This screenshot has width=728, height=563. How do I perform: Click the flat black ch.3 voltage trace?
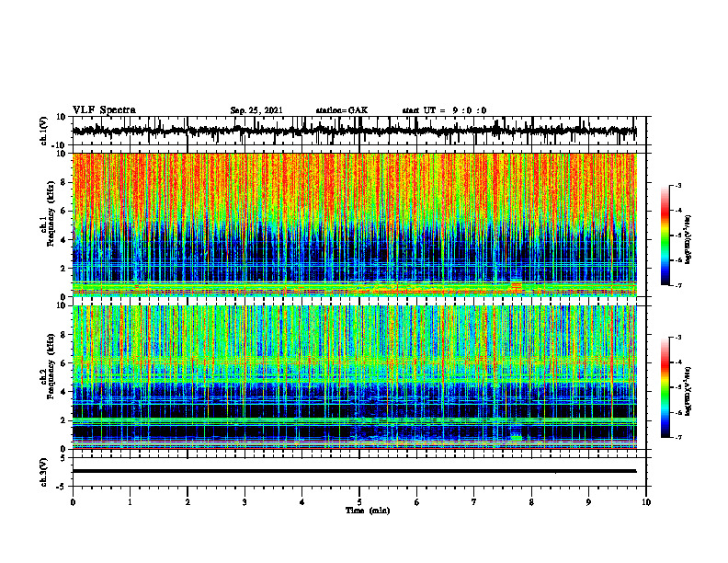354,471
